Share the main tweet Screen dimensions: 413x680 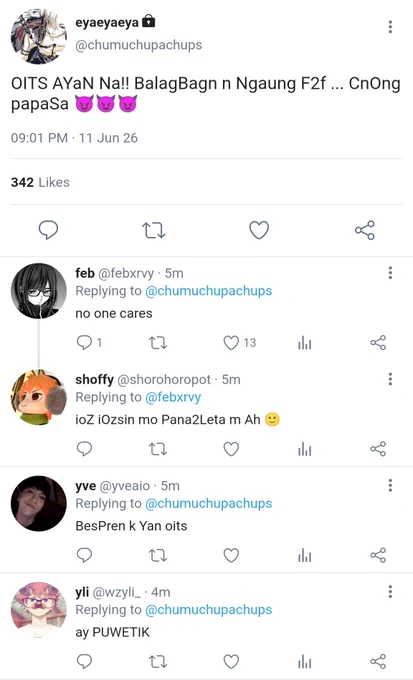point(364,230)
